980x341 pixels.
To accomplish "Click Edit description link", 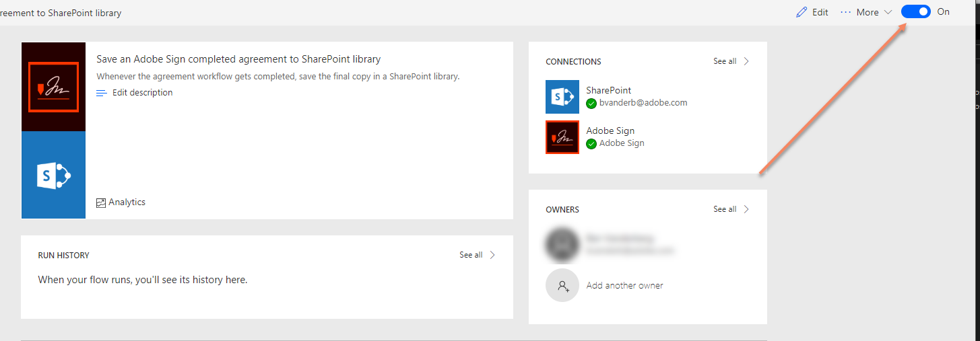I will tap(142, 93).
